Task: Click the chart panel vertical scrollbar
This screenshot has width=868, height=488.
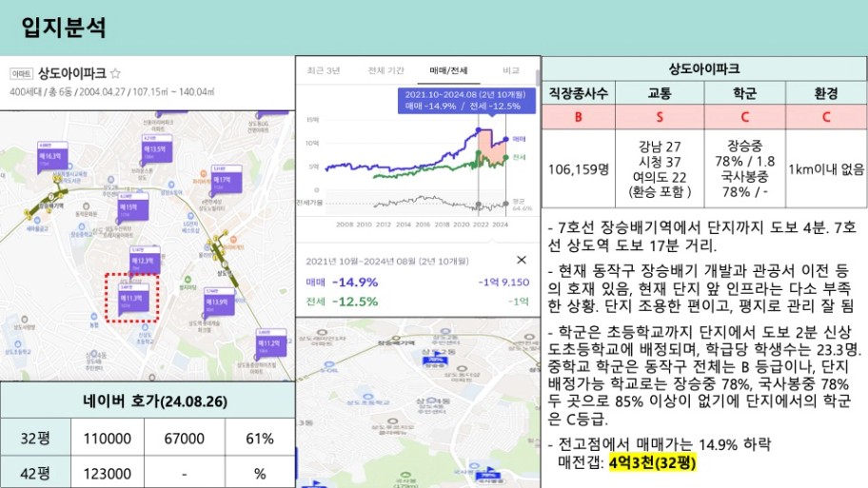Action: point(537,78)
